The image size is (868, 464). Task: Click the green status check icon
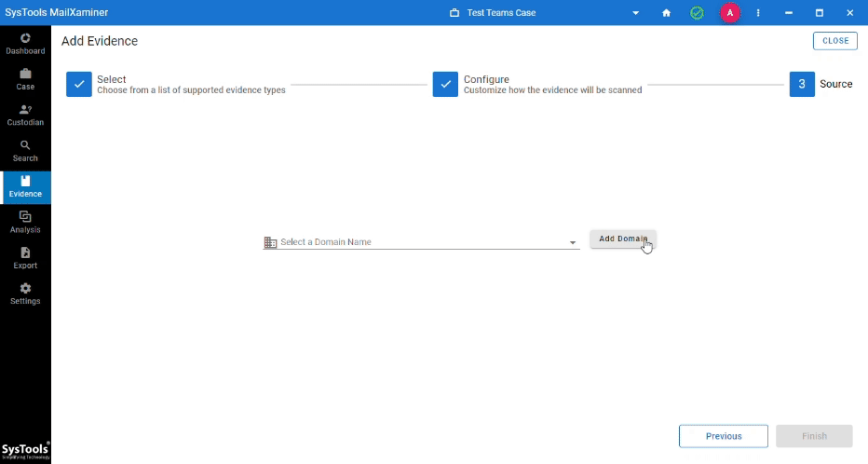tap(697, 13)
